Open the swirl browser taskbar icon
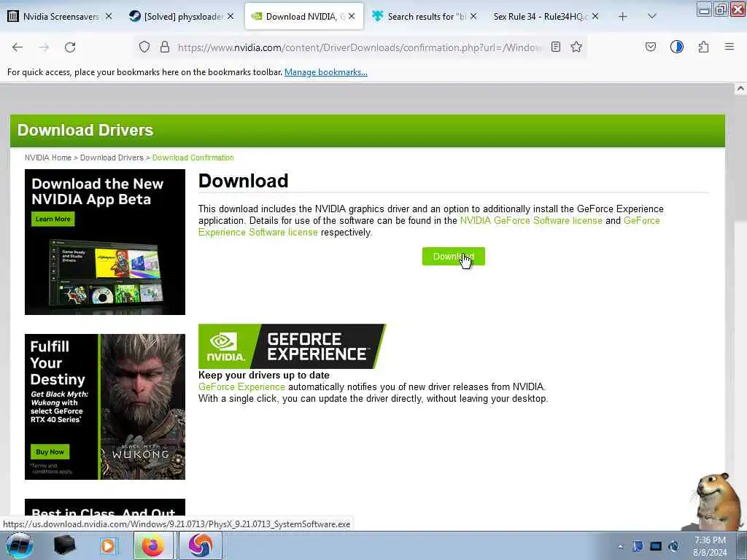 (x=201, y=545)
